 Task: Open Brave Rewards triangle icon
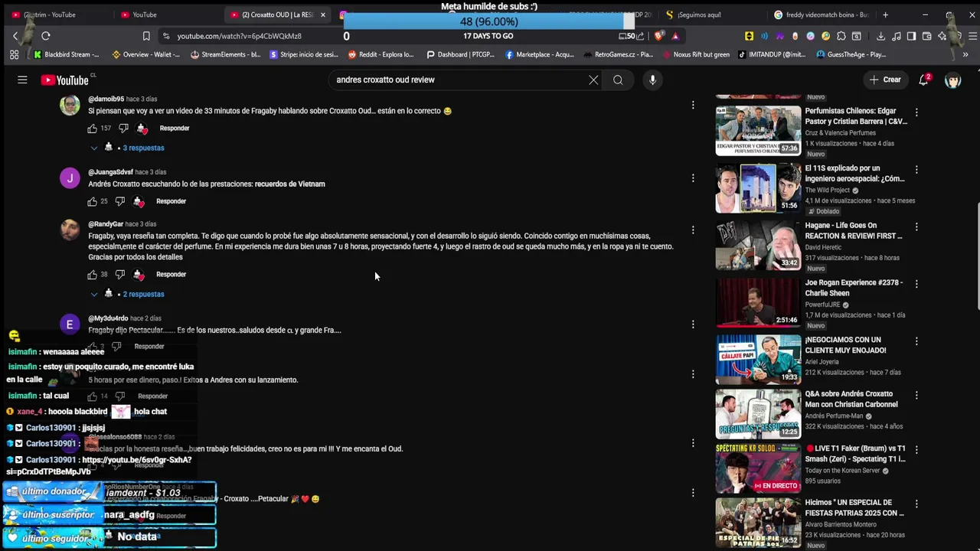point(675,36)
